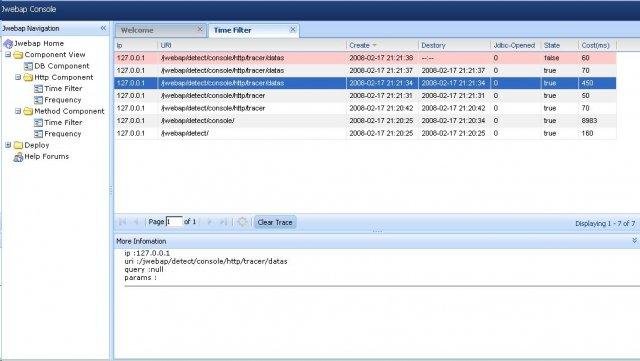The width and height of the screenshot is (640, 361).
Task: Sort by the State column header
Action: [560, 45]
